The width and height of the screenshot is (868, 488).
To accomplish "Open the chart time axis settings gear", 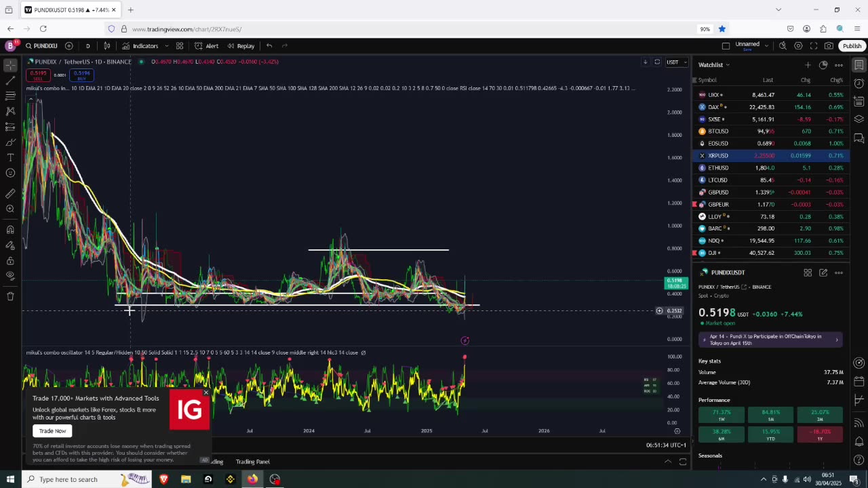I will [677, 431].
